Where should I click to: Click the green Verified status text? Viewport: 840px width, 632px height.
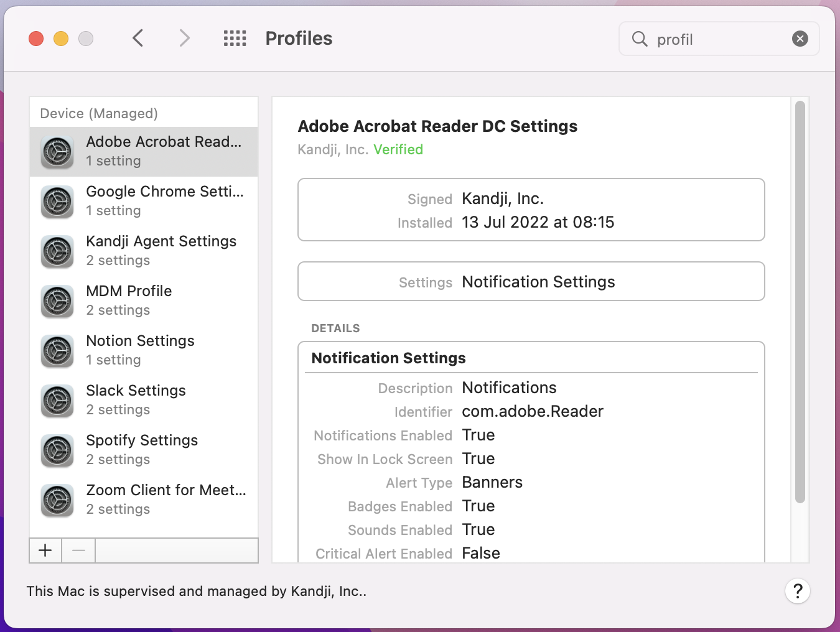398,149
